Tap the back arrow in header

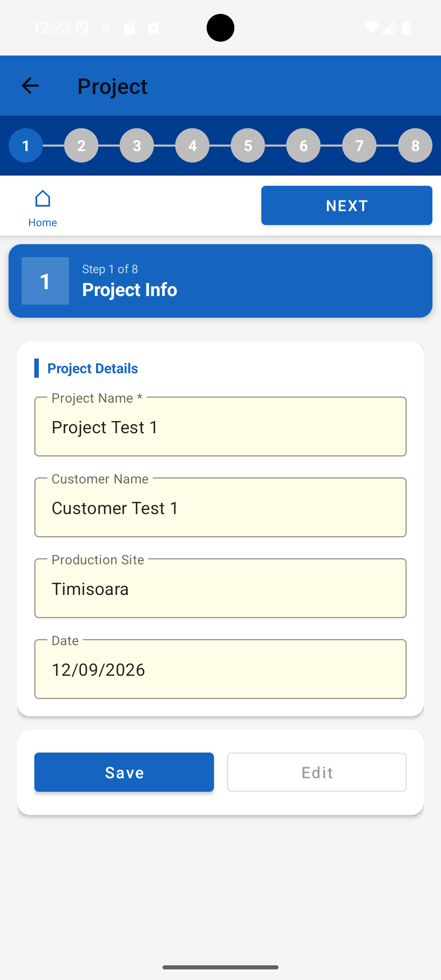click(30, 86)
